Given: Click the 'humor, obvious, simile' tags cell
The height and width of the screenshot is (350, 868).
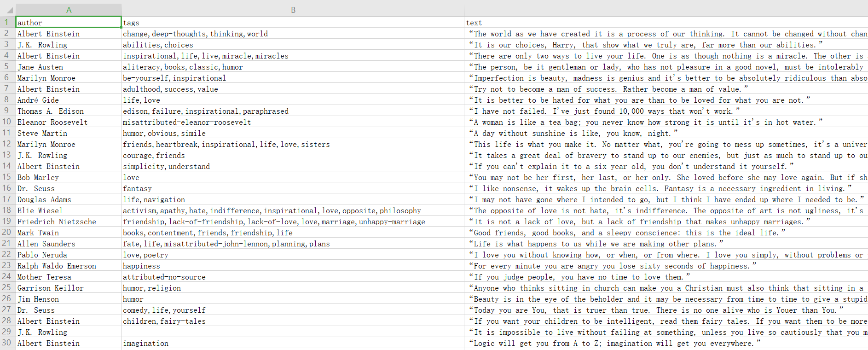Looking at the screenshot, I should (293, 133).
